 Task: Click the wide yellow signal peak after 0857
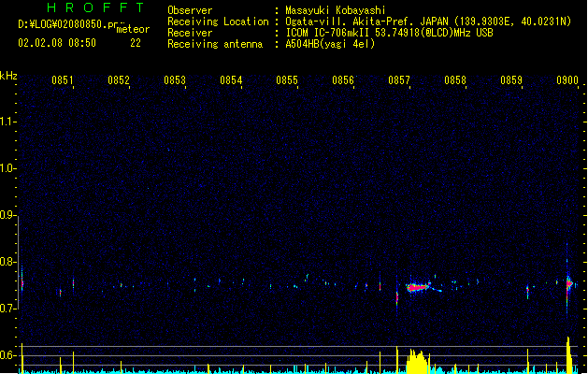tap(418, 361)
